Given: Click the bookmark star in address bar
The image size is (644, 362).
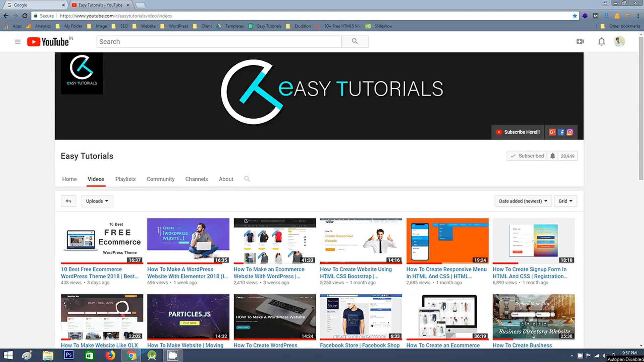Looking at the screenshot, I should [575, 16].
